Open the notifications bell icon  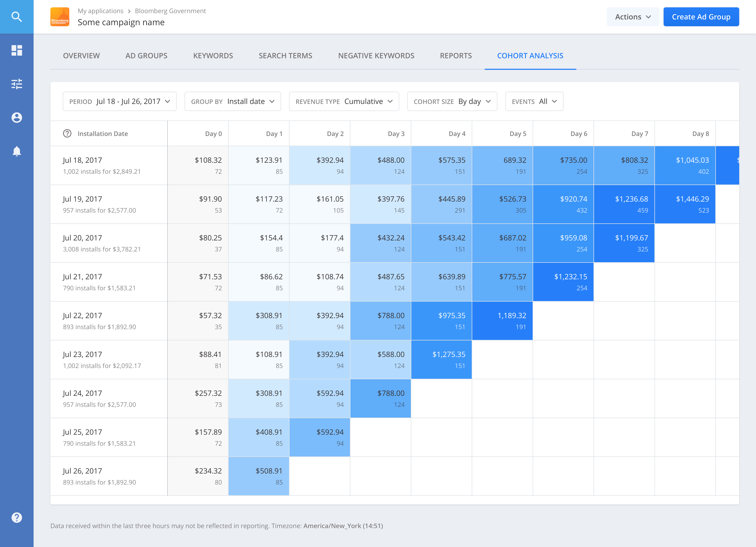17,151
